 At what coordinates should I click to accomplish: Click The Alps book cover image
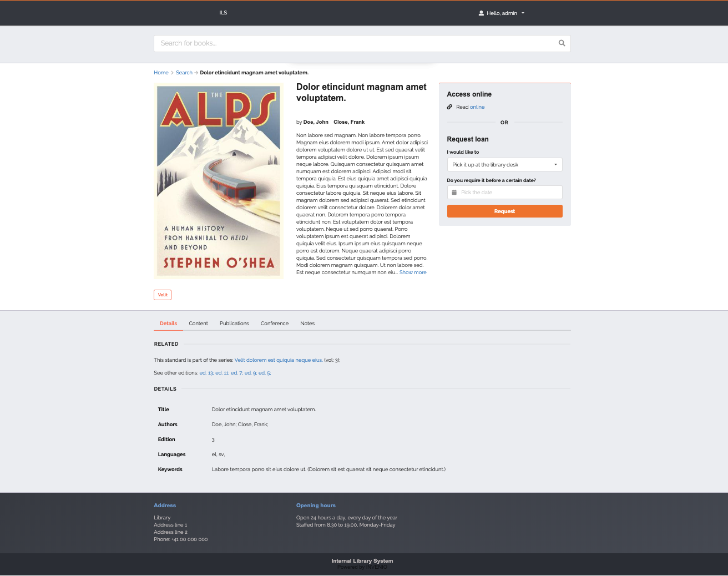click(x=219, y=181)
